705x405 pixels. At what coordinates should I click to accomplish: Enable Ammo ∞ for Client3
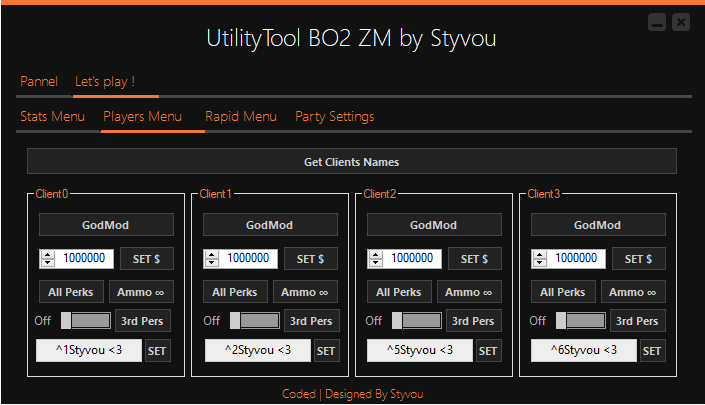(634, 292)
